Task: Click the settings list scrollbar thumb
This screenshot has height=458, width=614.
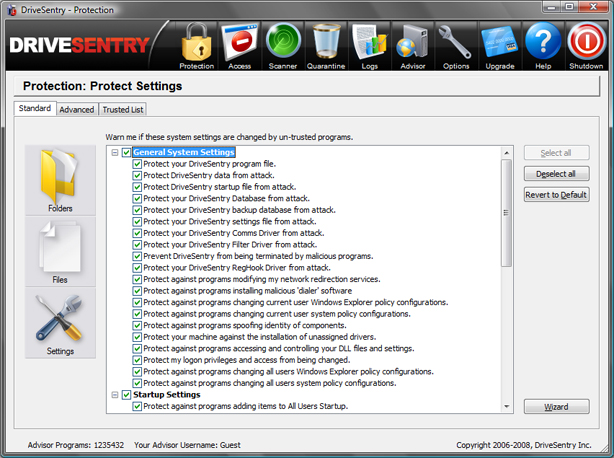Action: (506, 213)
